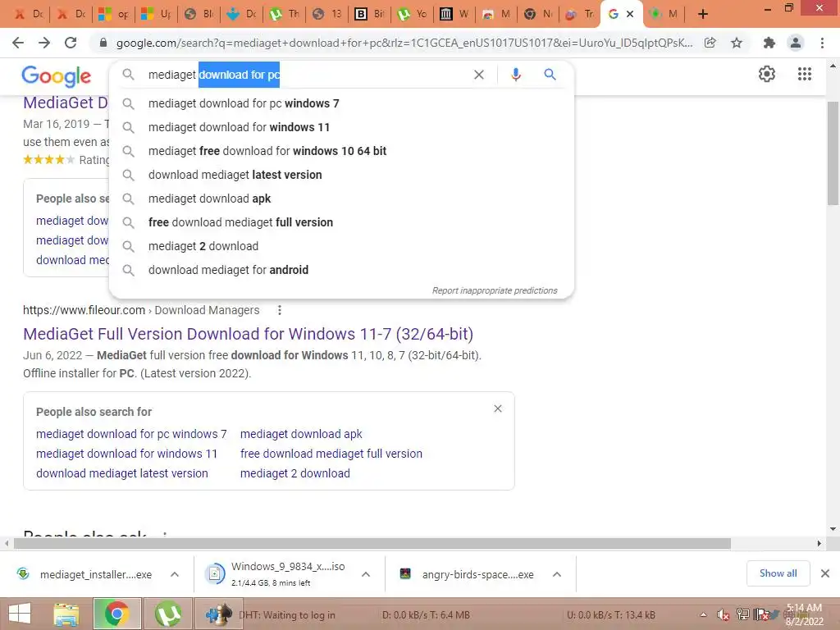Expand angry-birds-space.exe download options
Image resolution: width=840 pixels, height=630 pixels.
click(557, 574)
